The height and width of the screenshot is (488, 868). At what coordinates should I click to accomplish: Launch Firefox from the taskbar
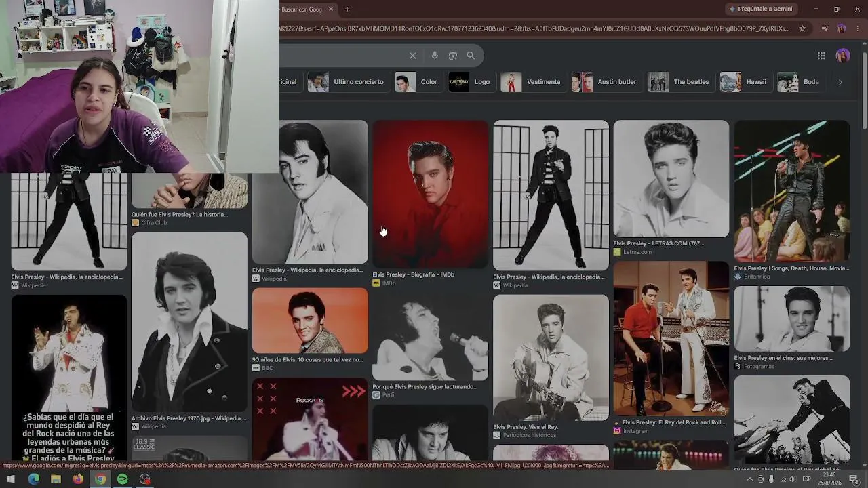pos(78,479)
